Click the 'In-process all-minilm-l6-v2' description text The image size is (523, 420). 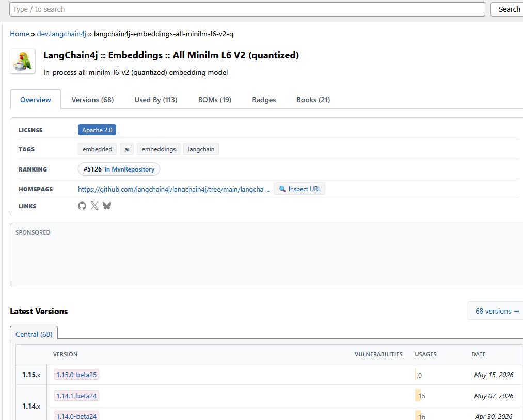[x=135, y=72]
